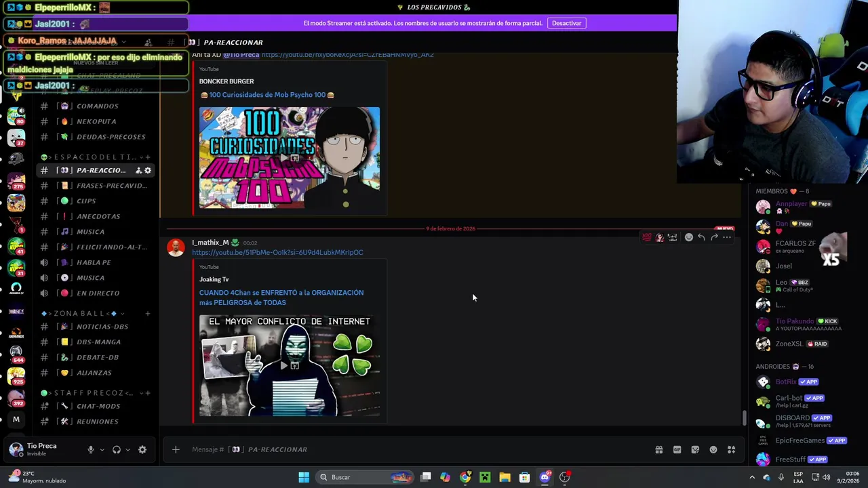868x488 pixels.
Task: Open headphone output options arrow
Action: tap(127, 449)
